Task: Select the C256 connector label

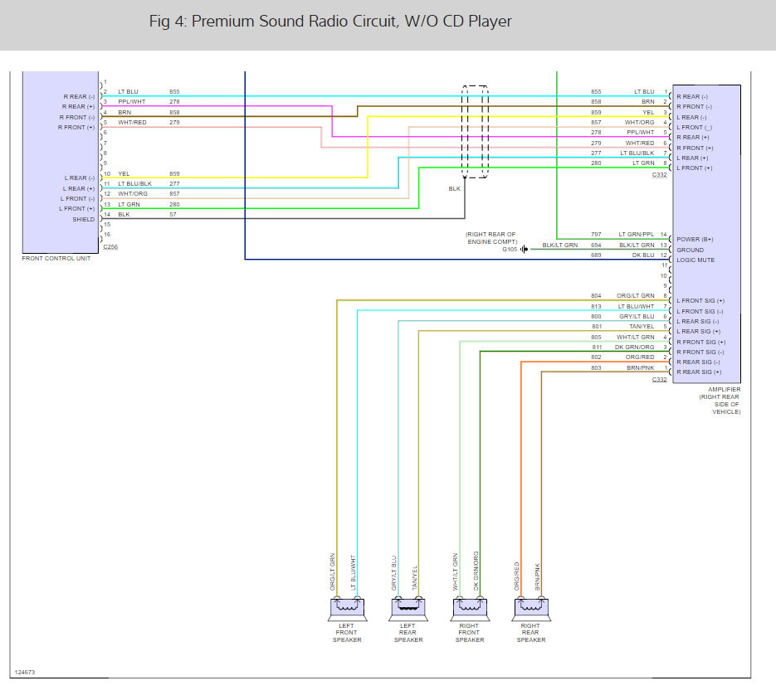Action: point(110,247)
